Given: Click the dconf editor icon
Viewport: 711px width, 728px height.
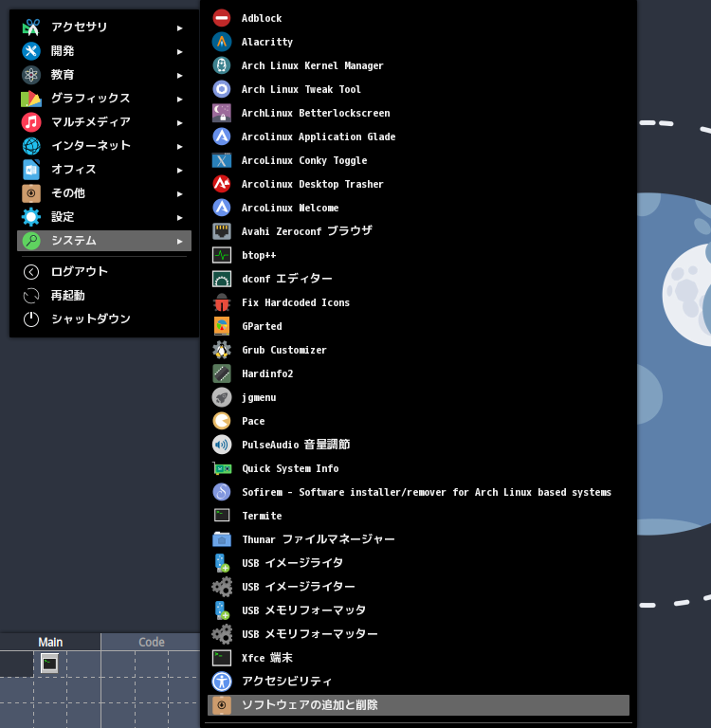Looking at the screenshot, I should 222,279.
